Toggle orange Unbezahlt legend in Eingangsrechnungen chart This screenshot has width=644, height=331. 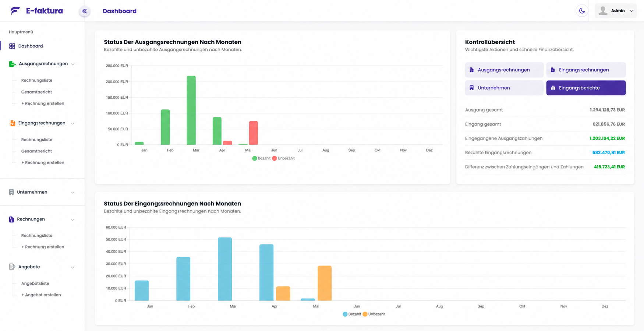coord(374,314)
